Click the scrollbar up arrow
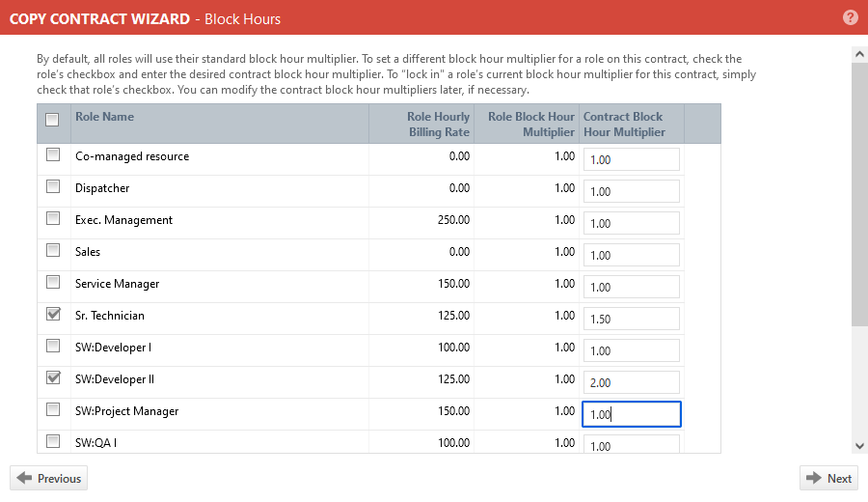 859,55
